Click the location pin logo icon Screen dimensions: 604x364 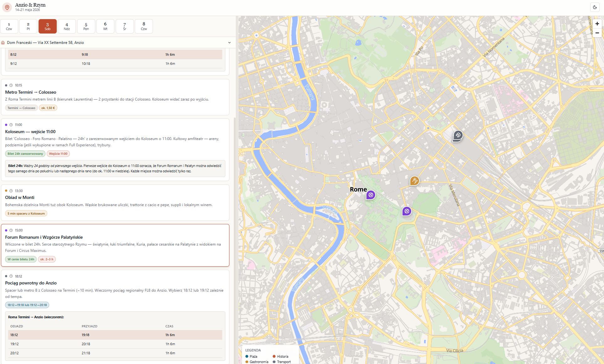coord(7,7)
